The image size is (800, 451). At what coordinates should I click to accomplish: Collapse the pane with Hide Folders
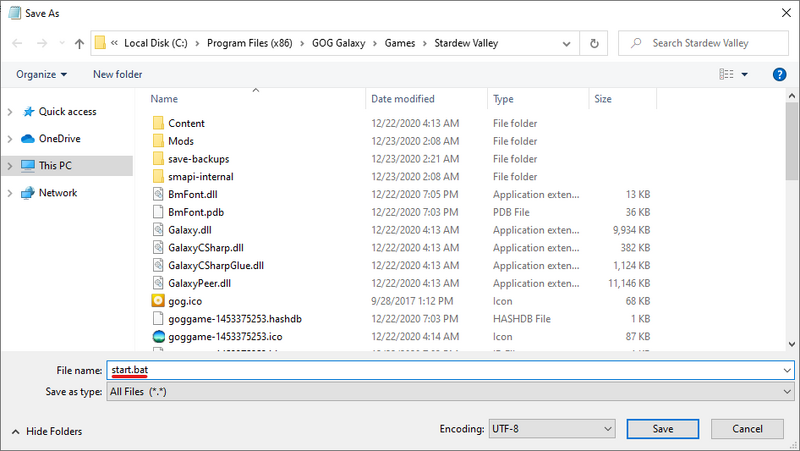click(x=46, y=432)
